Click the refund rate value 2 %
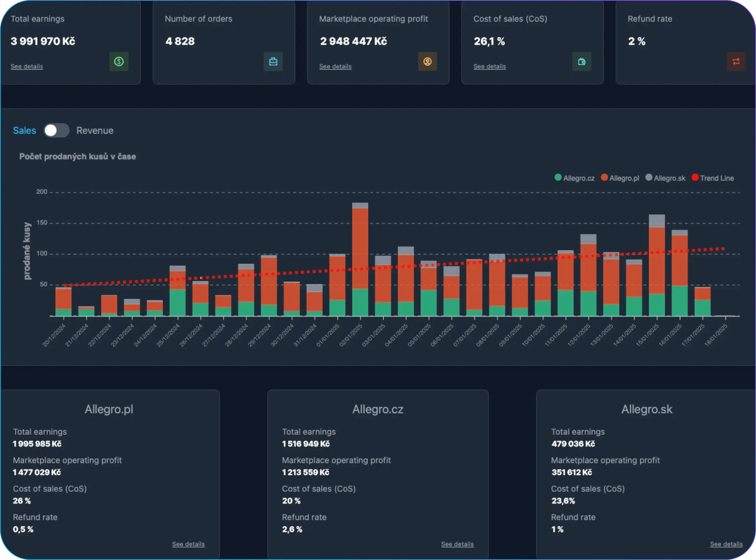 click(x=637, y=41)
